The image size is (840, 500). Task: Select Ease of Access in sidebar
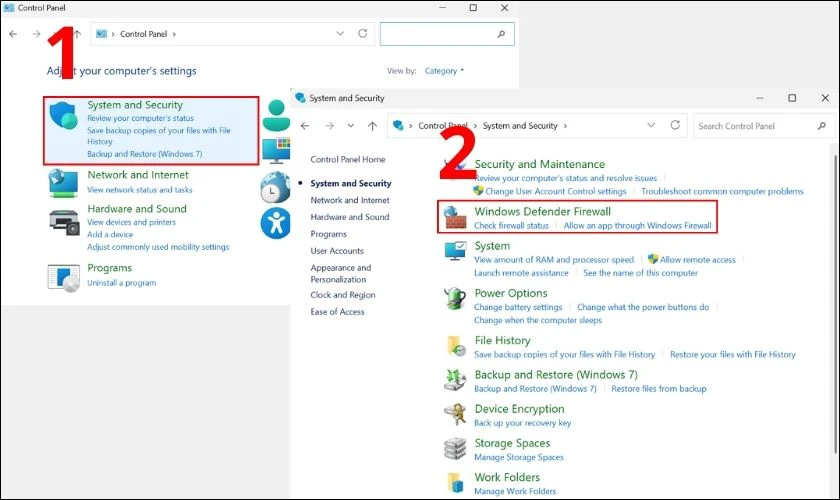(338, 312)
